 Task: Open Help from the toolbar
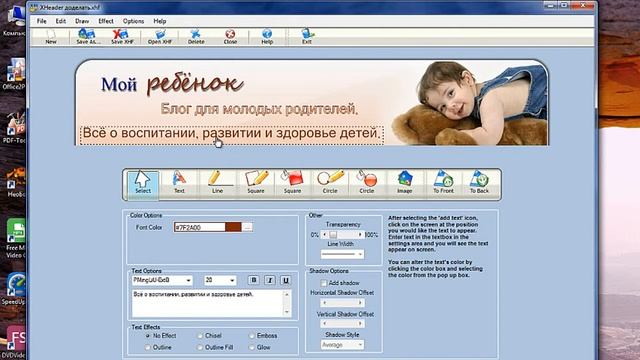click(267, 36)
